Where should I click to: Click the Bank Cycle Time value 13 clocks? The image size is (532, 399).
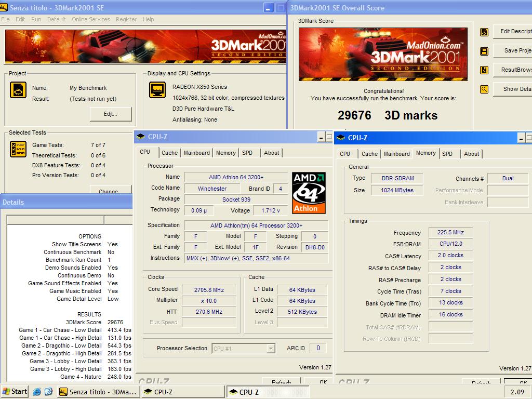click(x=450, y=303)
